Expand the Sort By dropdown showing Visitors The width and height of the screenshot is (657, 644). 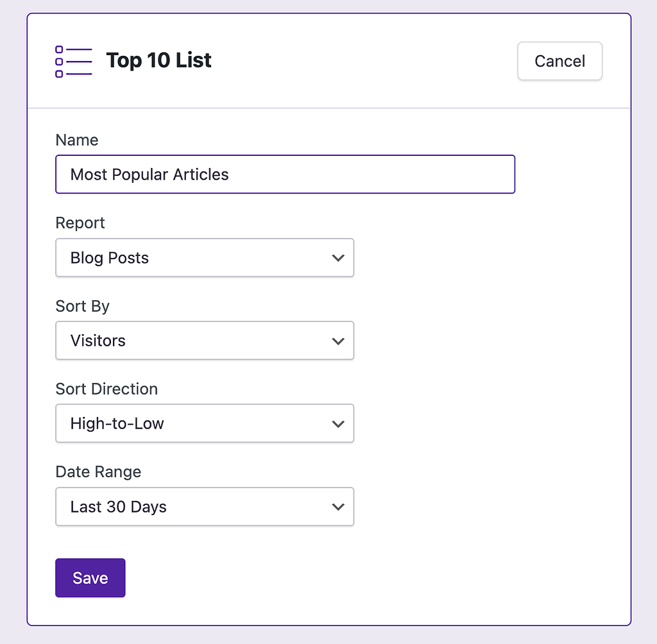[204, 341]
